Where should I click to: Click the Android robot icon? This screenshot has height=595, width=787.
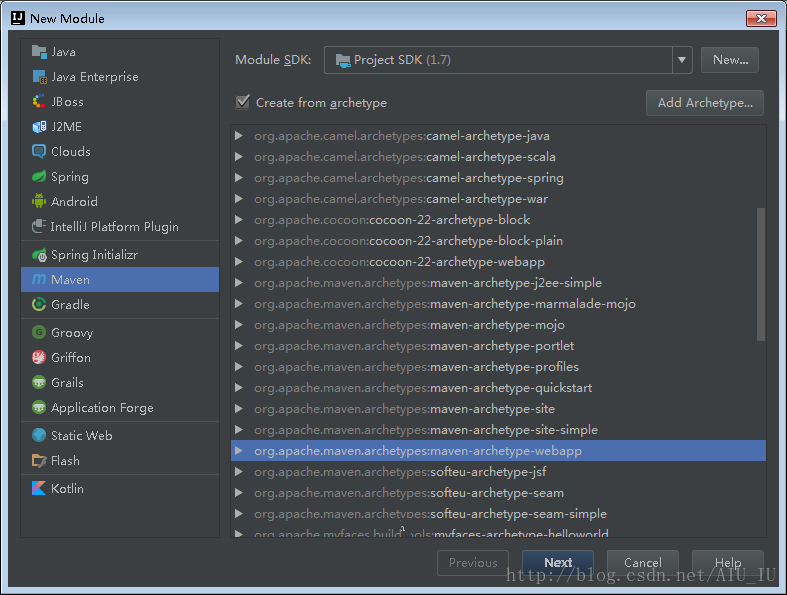coord(39,201)
